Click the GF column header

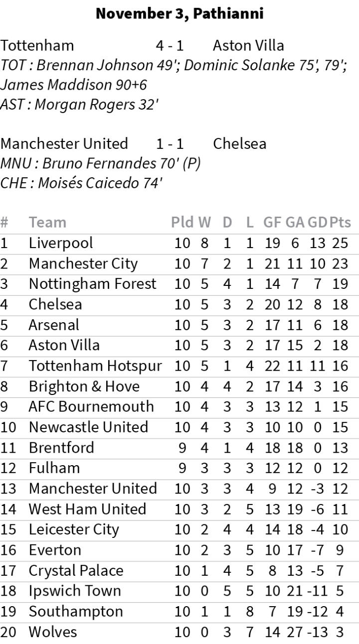click(x=272, y=222)
